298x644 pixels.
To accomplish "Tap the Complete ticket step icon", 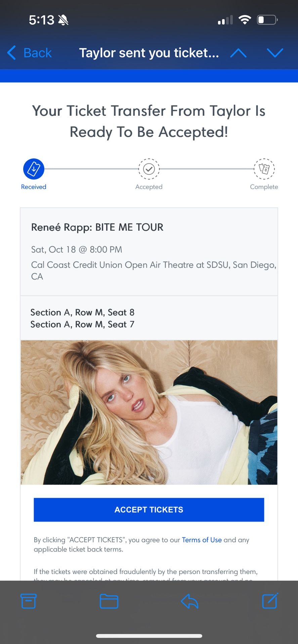I will 264,169.
